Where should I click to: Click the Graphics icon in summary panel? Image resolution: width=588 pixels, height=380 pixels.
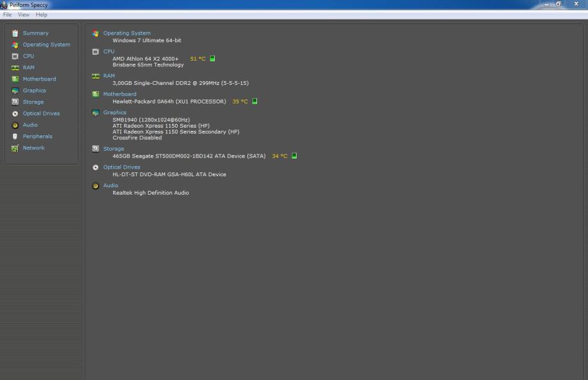point(96,112)
